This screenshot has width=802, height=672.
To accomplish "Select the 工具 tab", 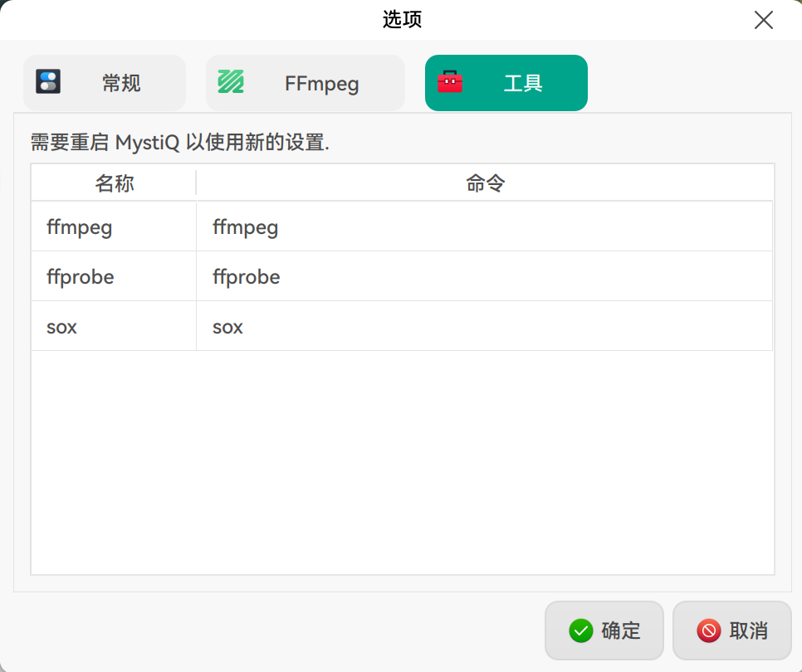I will [506, 83].
